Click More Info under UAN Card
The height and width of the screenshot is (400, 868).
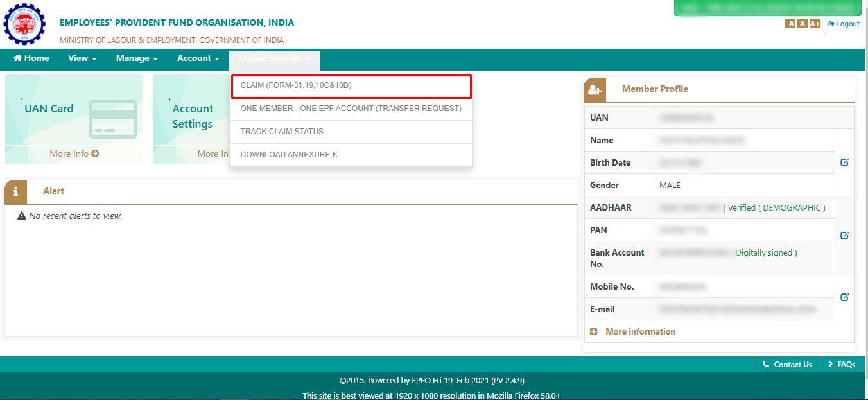(x=74, y=153)
